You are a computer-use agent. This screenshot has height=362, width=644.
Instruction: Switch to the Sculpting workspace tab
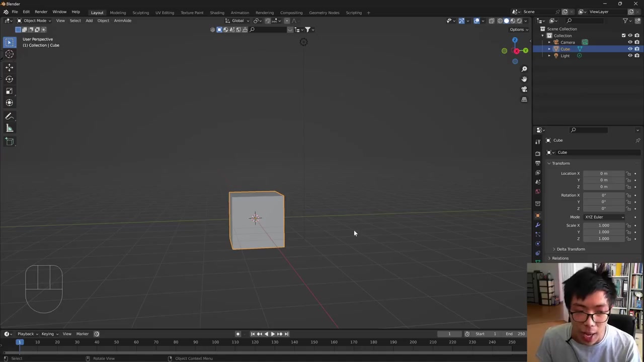[x=140, y=13]
